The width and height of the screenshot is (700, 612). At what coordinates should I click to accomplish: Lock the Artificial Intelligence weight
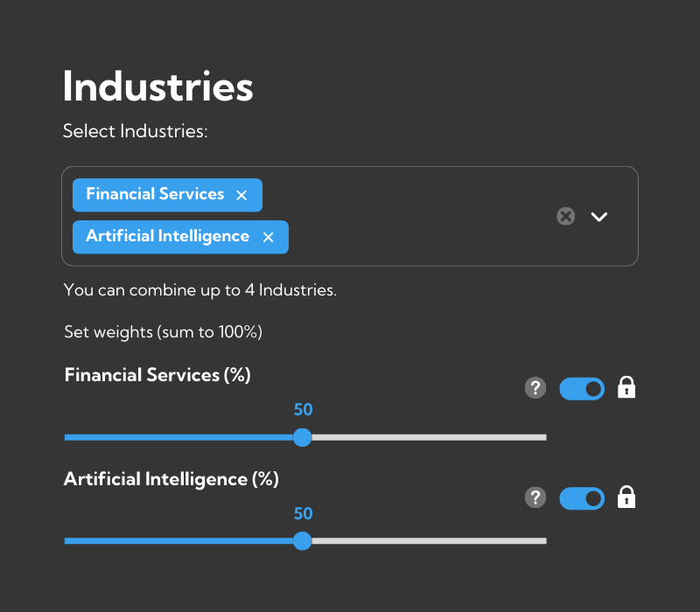click(x=626, y=497)
